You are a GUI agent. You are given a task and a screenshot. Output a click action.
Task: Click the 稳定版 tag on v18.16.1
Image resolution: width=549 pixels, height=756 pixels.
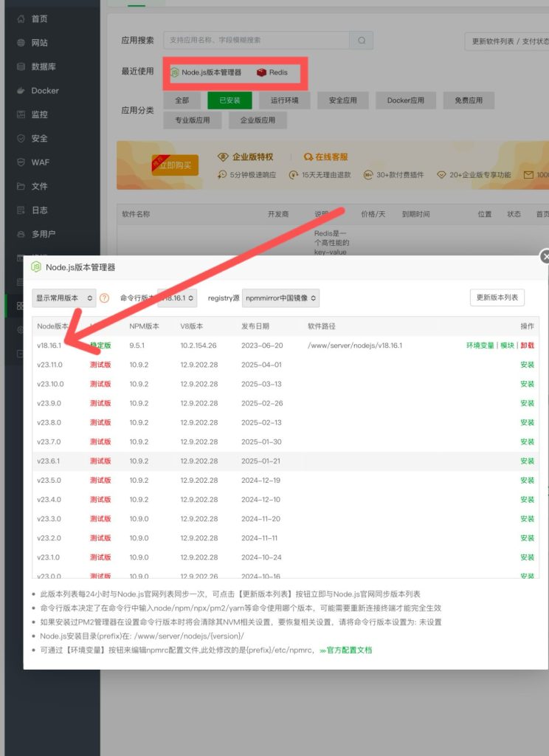(x=101, y=346)
